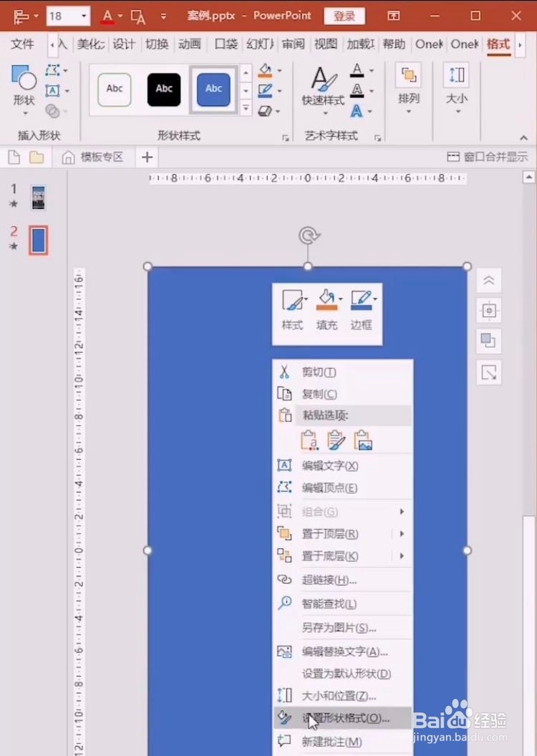The height and width of the screenshot is (756, 537).
Task: Collapse the ribbon with the up chevron
Action: pos(523,138)
